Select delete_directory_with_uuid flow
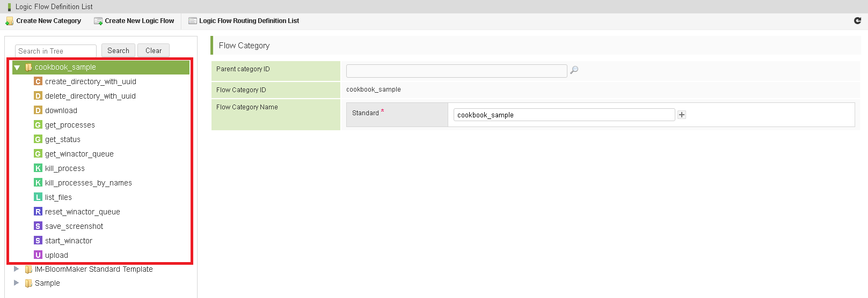The height and width of the screenshot is (298, 868). click(x=90, y=96)
